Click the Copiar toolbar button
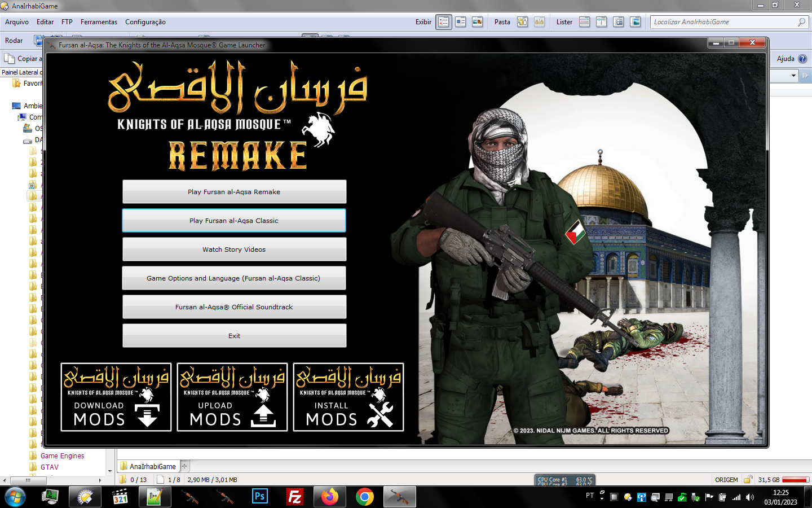 (23, 59)
